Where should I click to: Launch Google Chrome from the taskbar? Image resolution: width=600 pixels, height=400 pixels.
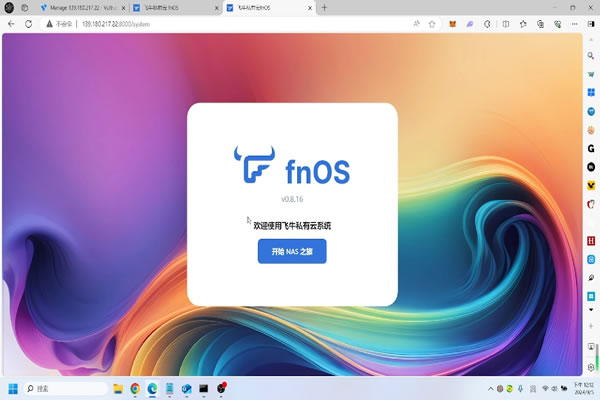coord(135,387)
